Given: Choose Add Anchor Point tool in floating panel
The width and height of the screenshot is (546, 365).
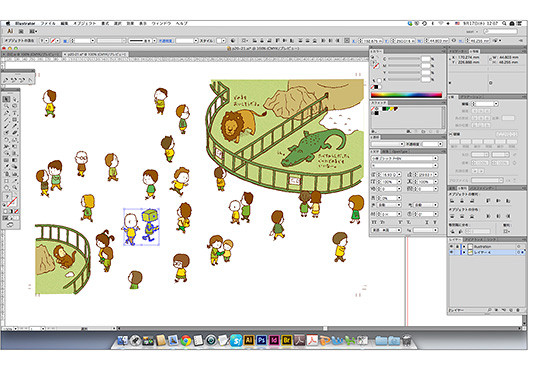Looking at the screenshot, I should click(x=14, y=80).
